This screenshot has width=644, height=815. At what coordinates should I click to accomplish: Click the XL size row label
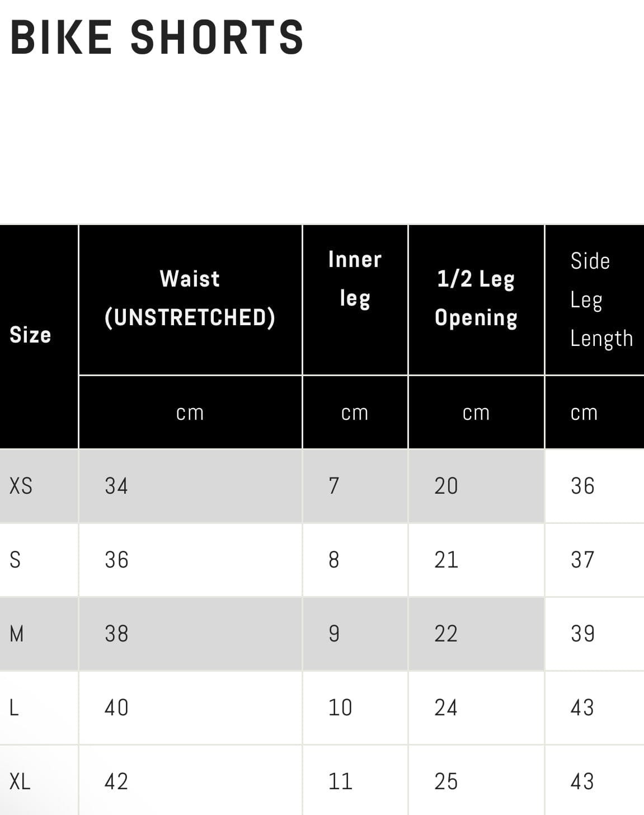coord(20,781)
